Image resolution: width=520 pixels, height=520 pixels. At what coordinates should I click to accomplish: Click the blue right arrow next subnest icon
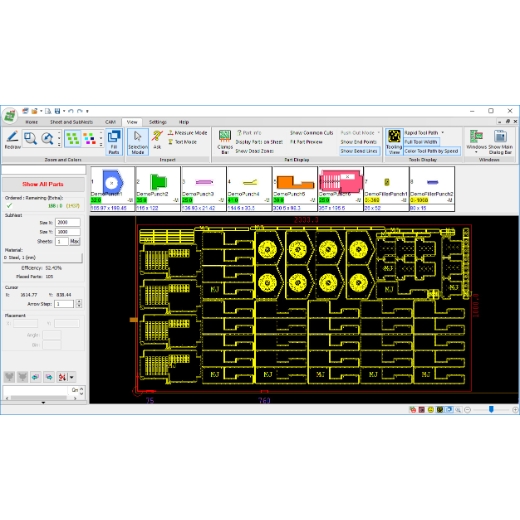pyautogui.click(x=49, y=377)
